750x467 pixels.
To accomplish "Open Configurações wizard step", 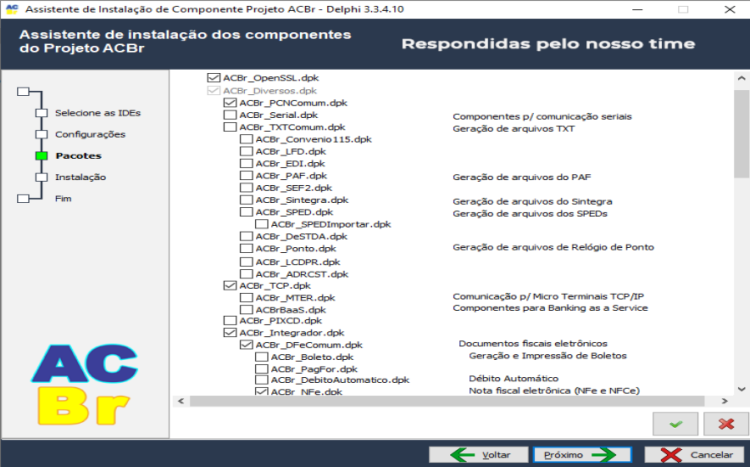I will pyautogui.click(x=90, y=134).
